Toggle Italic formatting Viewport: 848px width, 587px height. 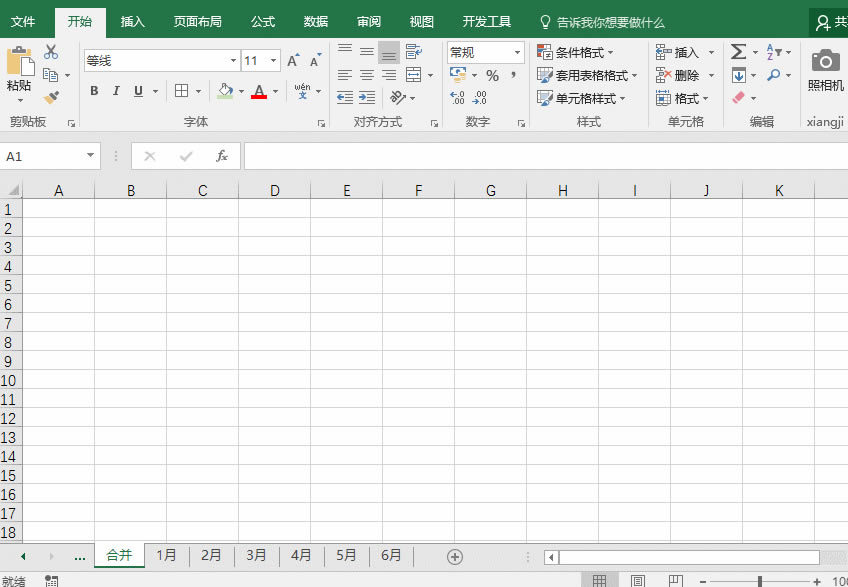(116, 91)
